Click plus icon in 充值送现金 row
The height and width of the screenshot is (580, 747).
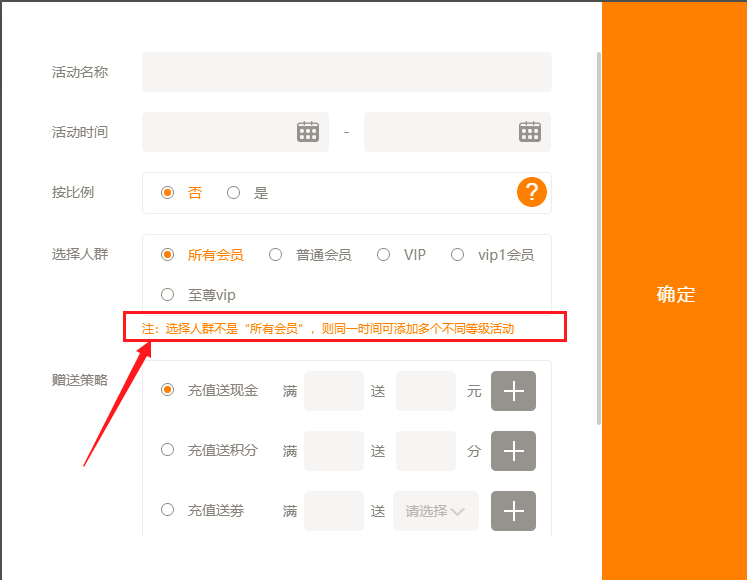[x=513, y=391]
